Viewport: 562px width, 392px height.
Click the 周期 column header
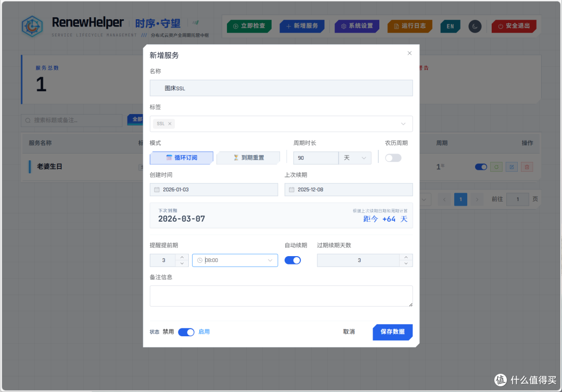pos(442,143)
